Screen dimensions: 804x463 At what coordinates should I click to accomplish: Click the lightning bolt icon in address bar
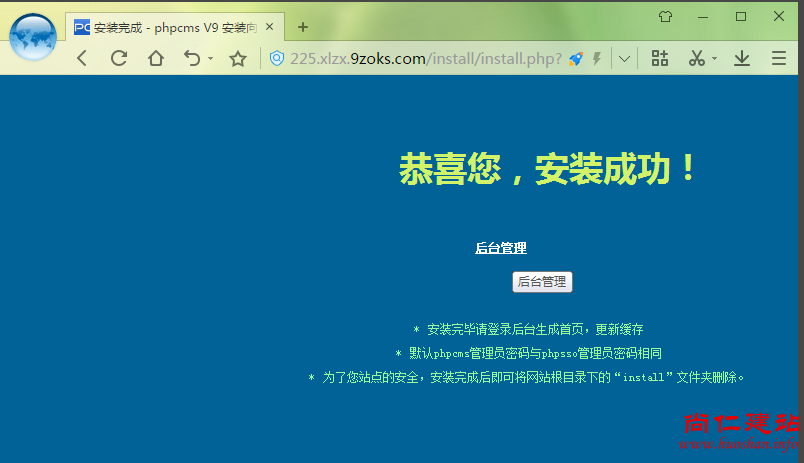click(x=597, y=59)
